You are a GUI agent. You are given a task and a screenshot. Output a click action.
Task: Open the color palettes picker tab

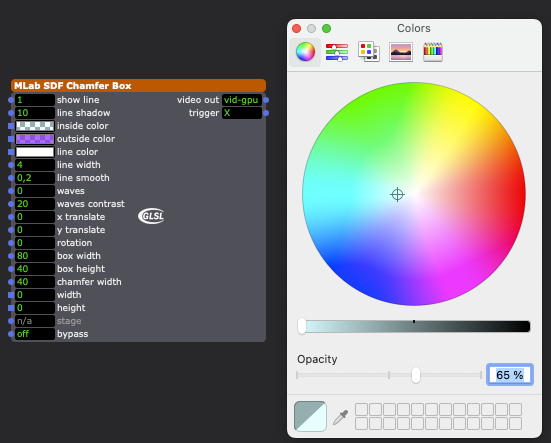369,52
